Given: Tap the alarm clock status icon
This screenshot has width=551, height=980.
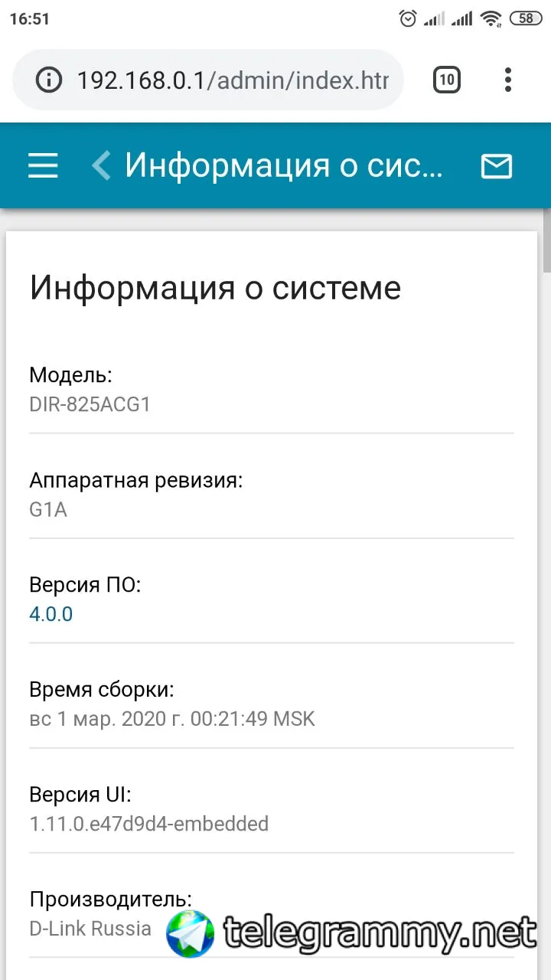Looking at the screenshot, I should pos(409,18).
